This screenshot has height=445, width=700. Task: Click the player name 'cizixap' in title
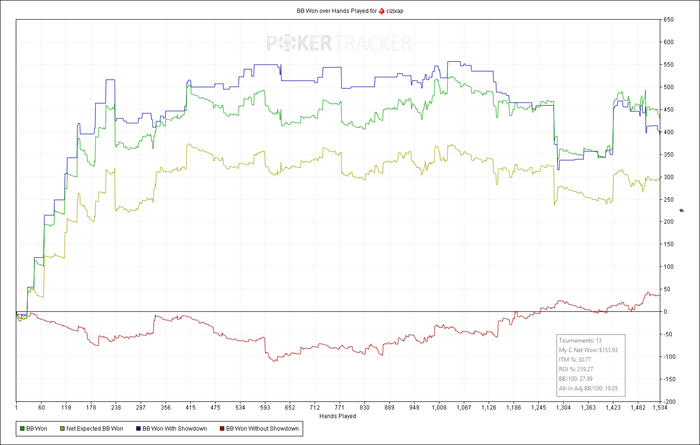(395, 11)
